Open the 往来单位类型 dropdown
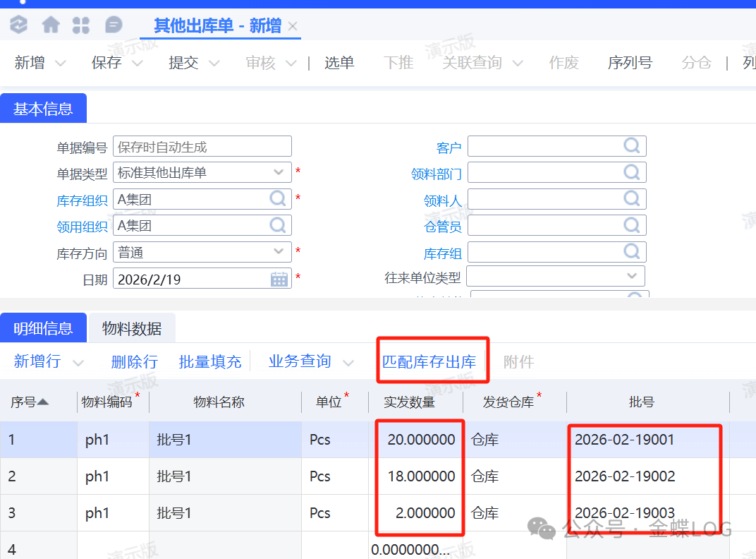This screenshot has width=756, height=559. click(631, 276)
